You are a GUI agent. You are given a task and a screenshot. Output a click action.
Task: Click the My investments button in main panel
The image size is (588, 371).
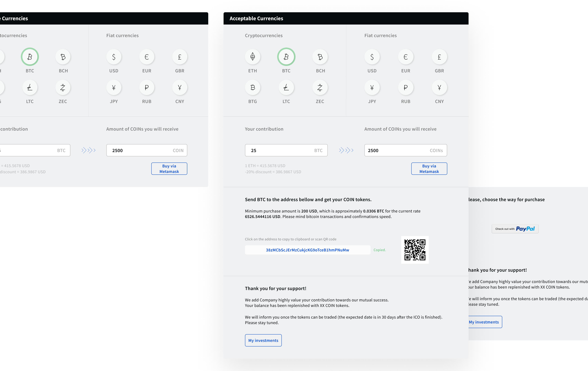point(263,340)
